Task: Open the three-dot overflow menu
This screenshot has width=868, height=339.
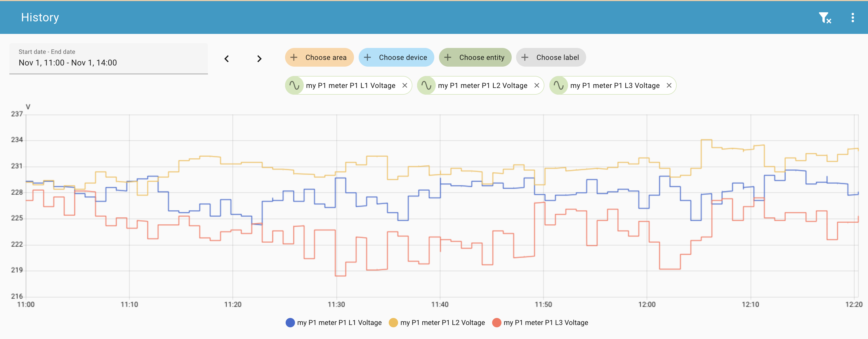Action: [x=853, y=18]
